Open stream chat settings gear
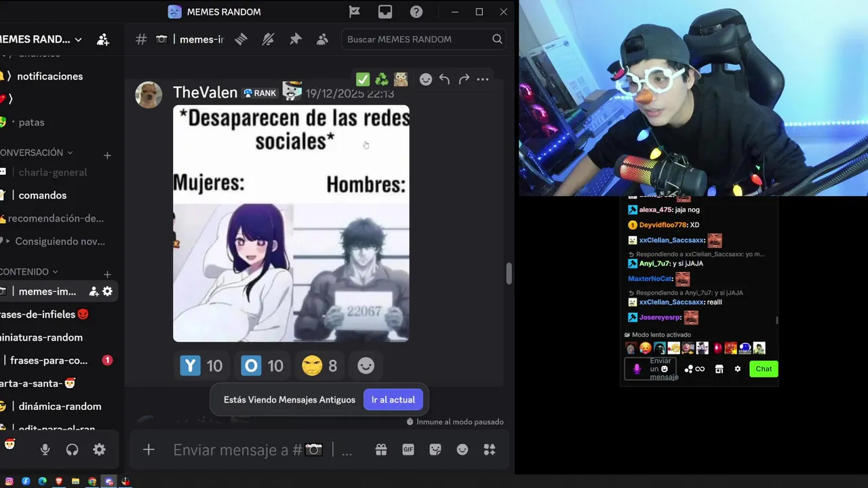The width and height of the screenshot is (868, 488). [738, 369]
